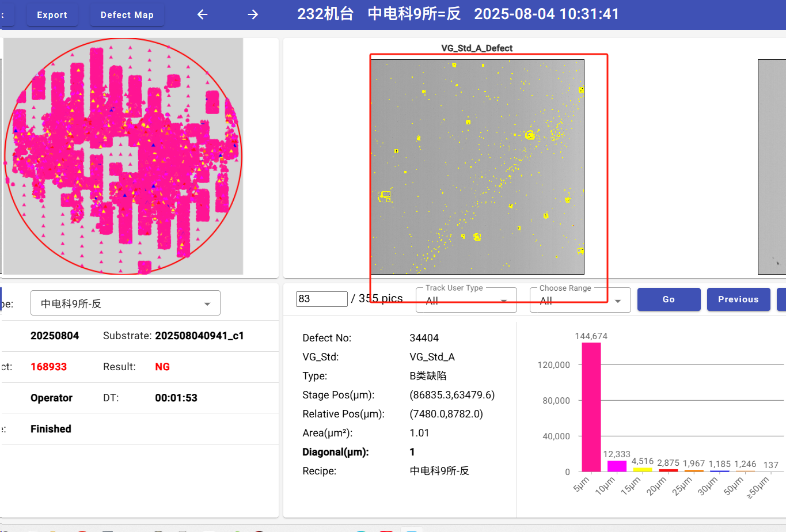
Task: Click the circular wafer defect map
Action: point(123,156)
